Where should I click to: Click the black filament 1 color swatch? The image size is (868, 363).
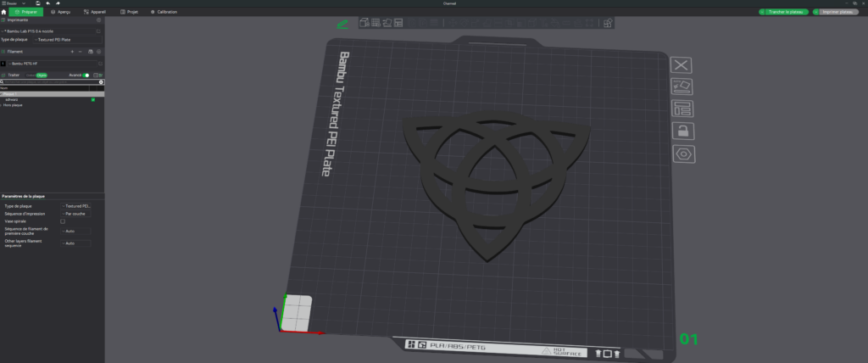pyautogui.click(x=3, y=64)
